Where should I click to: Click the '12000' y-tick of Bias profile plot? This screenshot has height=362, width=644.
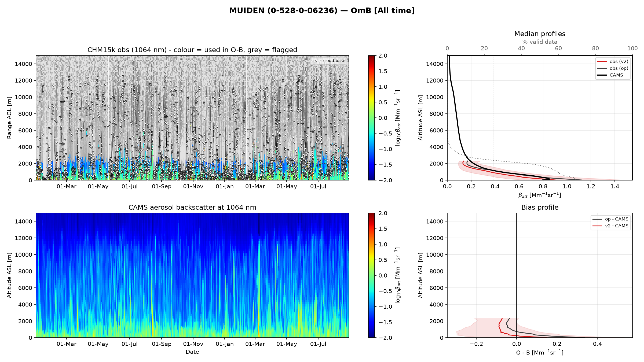coord(435,238)
